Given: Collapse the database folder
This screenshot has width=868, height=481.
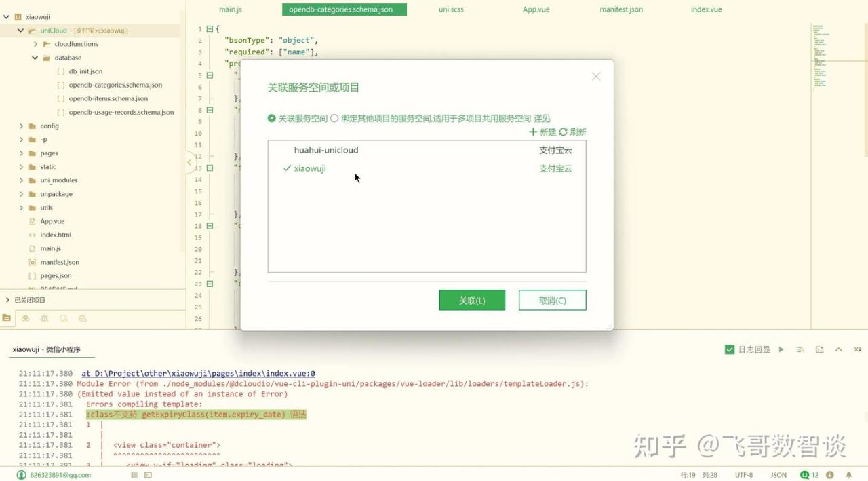Looking at the screenshot, I should pyautogui.click(x=35, y=58).
